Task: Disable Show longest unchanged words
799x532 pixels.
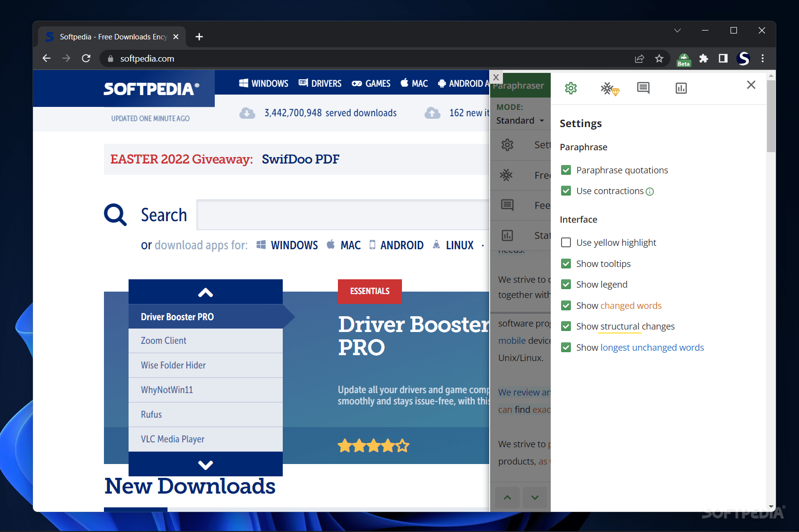Action: tap(566, 347)
